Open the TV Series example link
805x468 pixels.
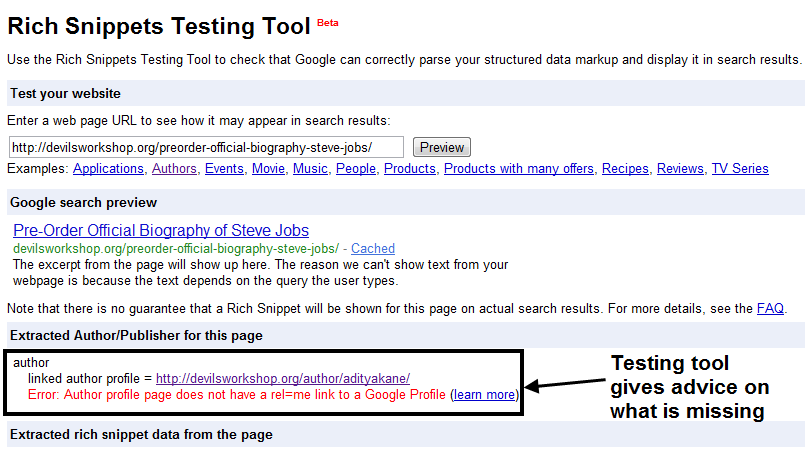740,168
